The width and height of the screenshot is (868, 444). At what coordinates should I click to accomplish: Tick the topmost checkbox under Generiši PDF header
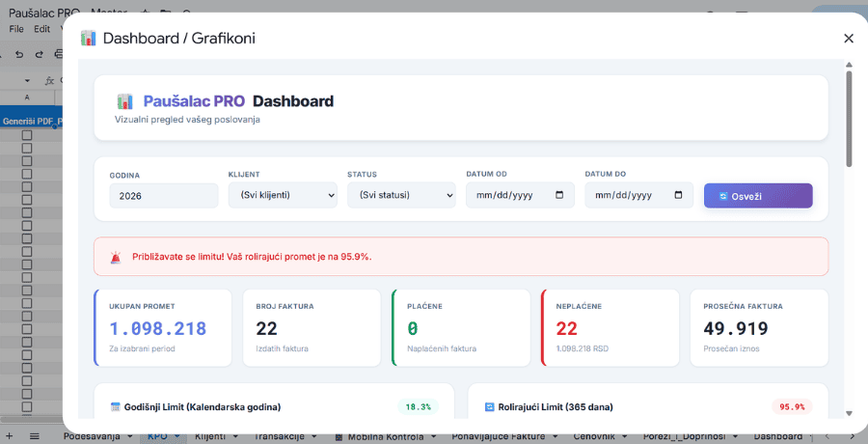tap(27, 135)
